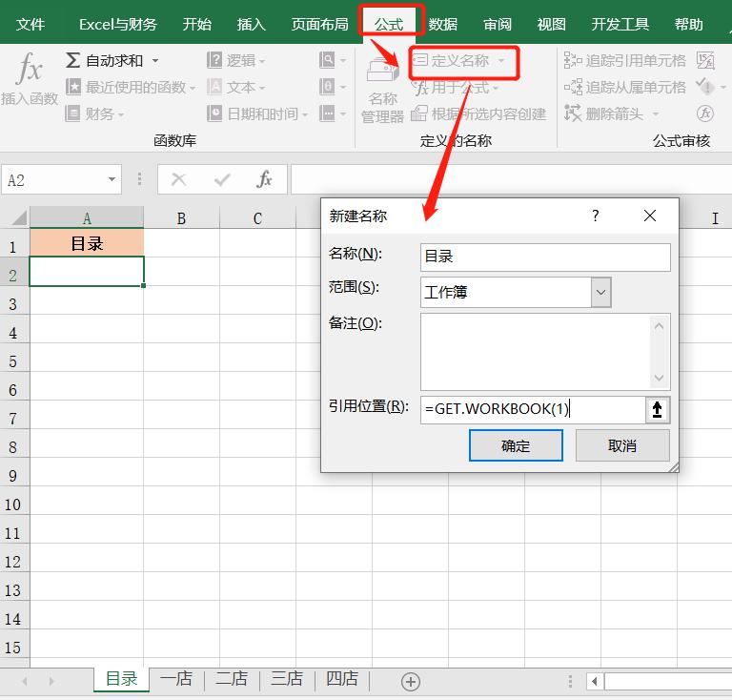Screen dimensions: 732x700
Task: Click the 取消 (Cancel) button
Action: click(x=622, y=445)
